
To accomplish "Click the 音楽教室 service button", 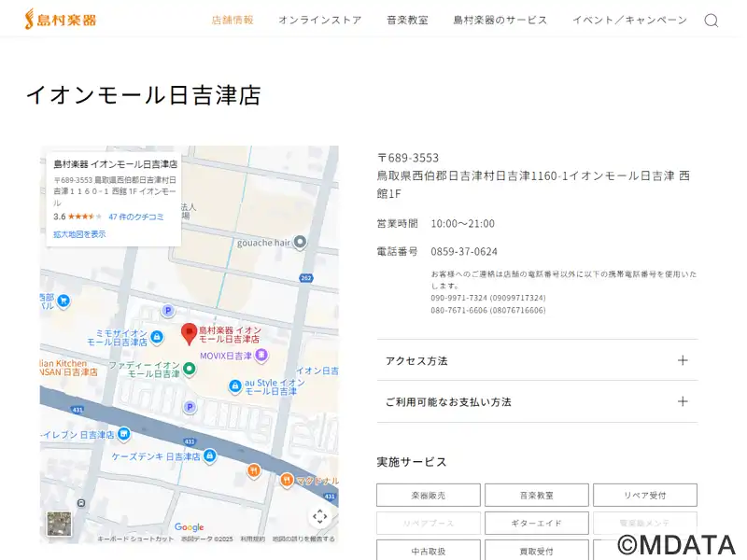I will tap(536, 496).
